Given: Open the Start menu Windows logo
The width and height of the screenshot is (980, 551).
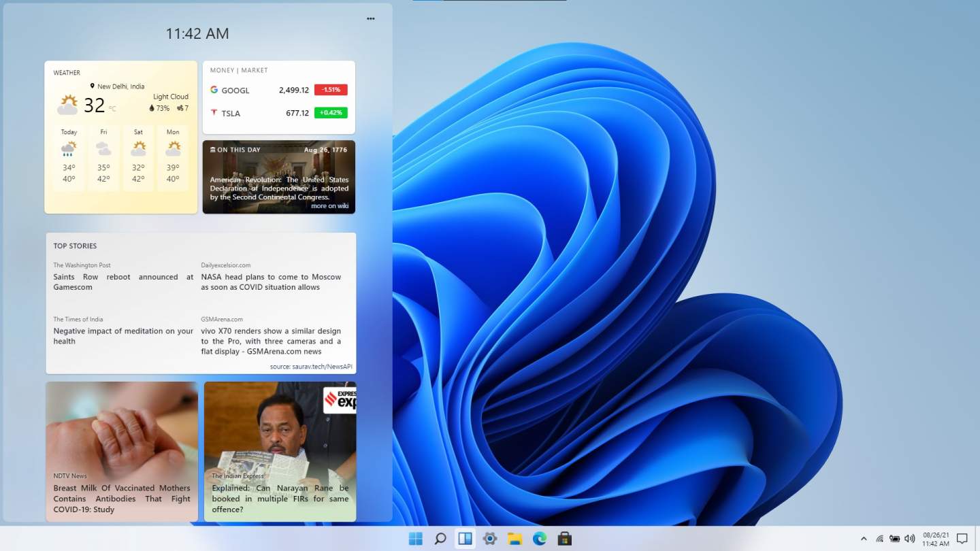Looking at the screenshot, I should pyautogui.click(x=415, y=539).
